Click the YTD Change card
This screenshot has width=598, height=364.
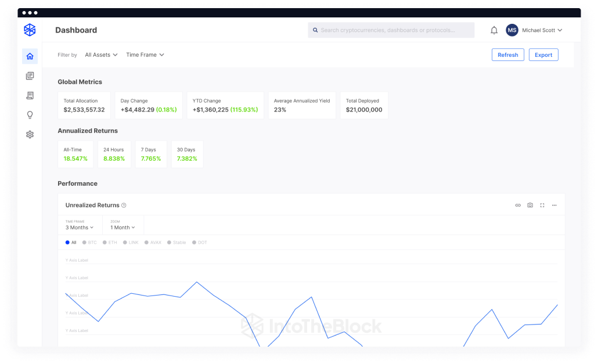[x=225, y=106]
